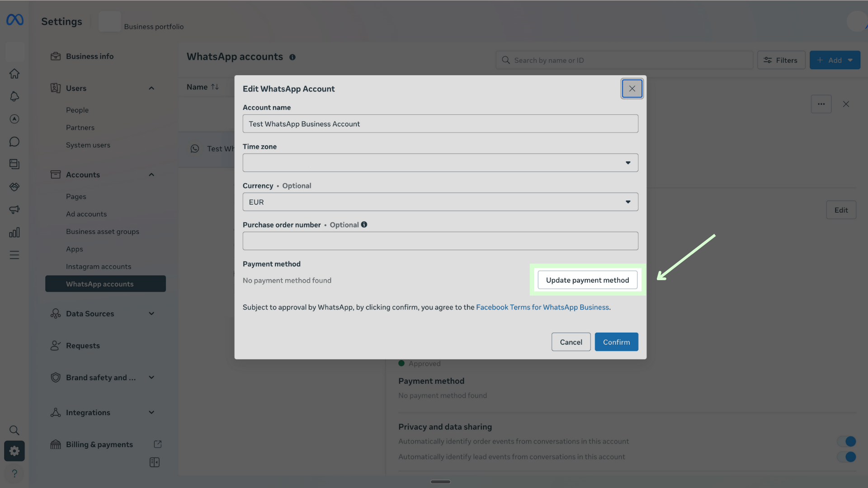Click the Account name input field

coord(440,124)
